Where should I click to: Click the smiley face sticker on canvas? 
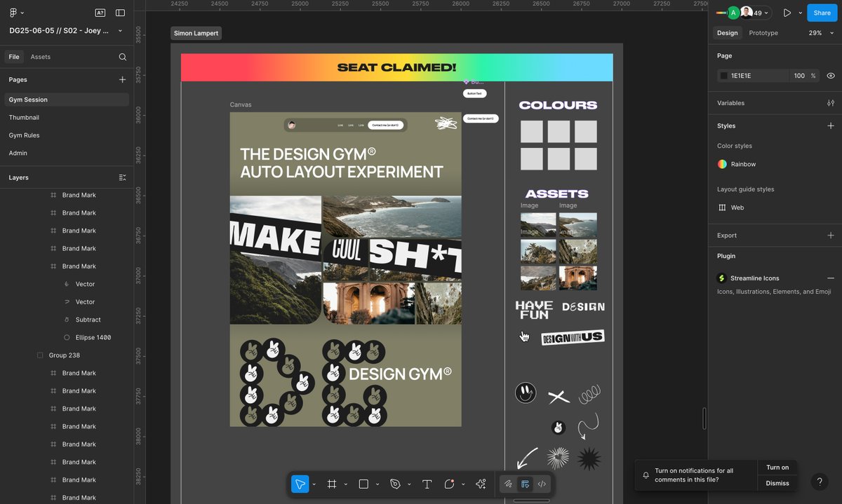[x=526, y=393]
